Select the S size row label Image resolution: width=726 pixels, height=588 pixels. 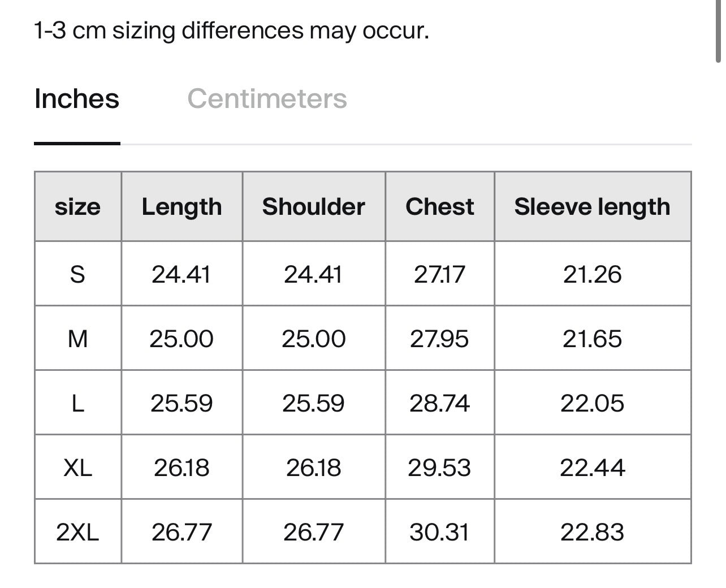coord(78,274)
